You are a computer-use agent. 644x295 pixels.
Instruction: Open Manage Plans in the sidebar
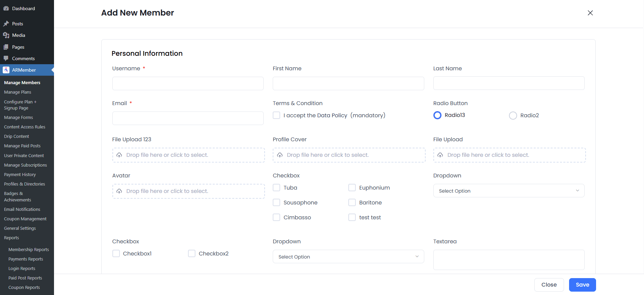point(18,92)
